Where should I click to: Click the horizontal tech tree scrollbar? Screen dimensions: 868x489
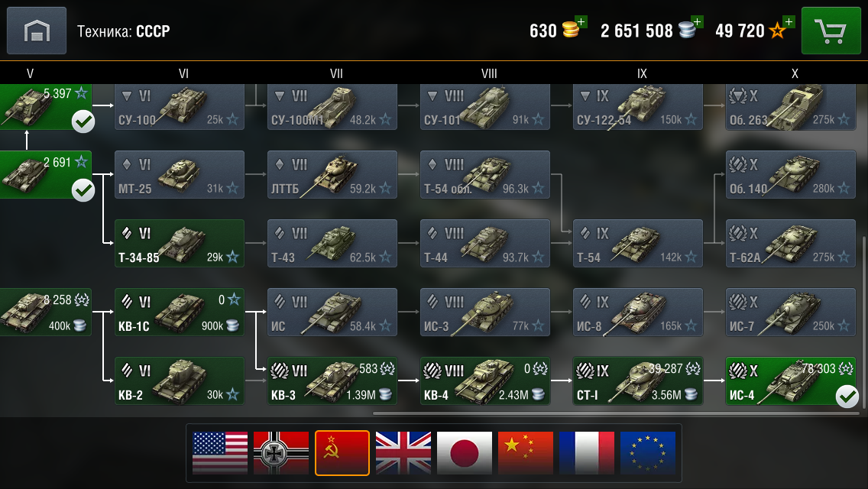(616, 413)
